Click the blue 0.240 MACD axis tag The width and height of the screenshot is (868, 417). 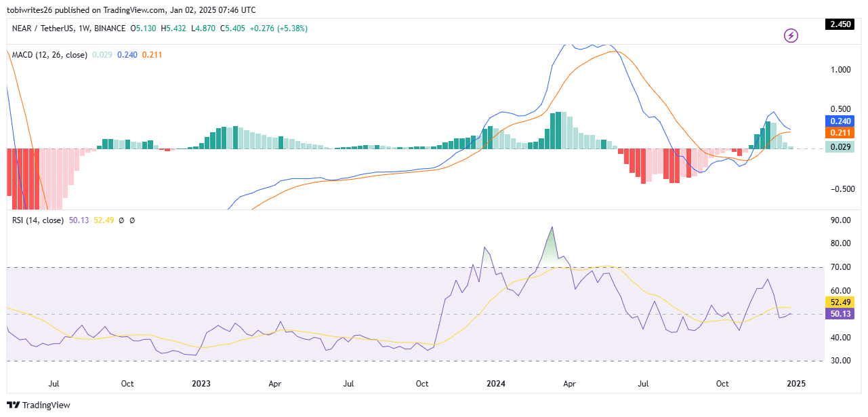tap(840, 121)
